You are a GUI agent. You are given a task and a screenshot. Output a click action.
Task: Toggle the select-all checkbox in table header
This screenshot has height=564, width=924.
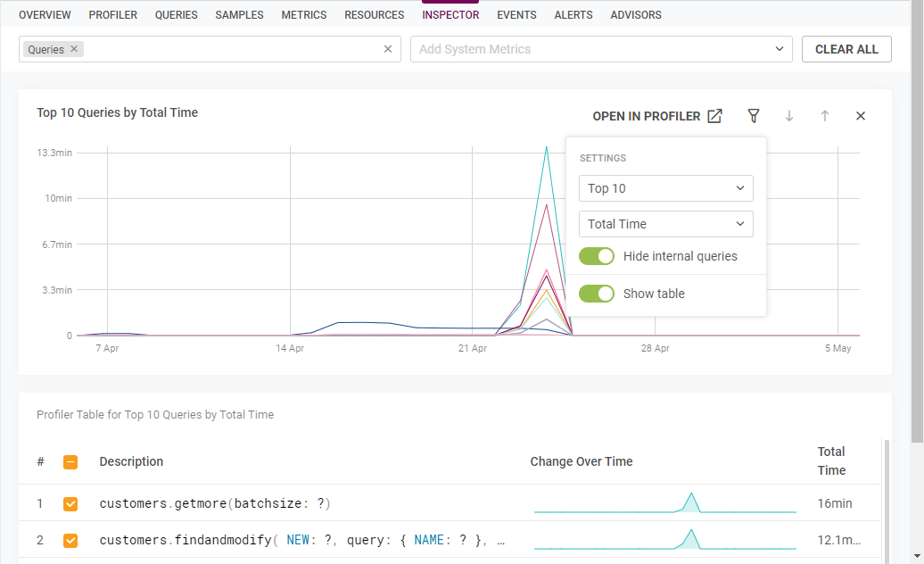click(70, 462)
